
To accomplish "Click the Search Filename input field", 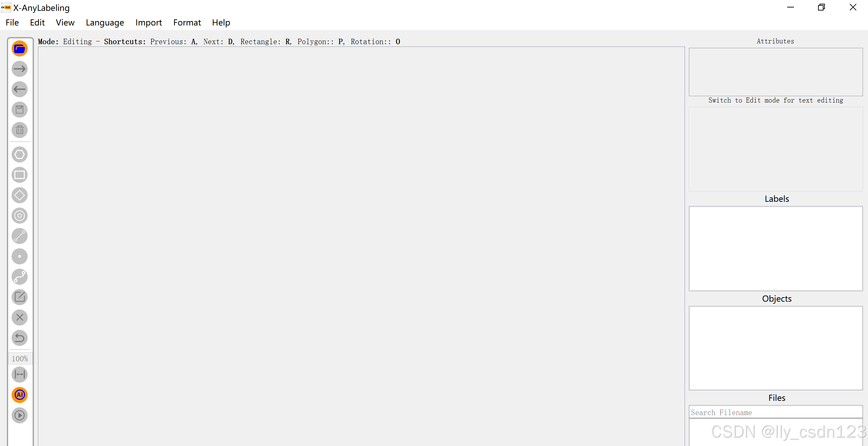I will (x=775, y=412).
